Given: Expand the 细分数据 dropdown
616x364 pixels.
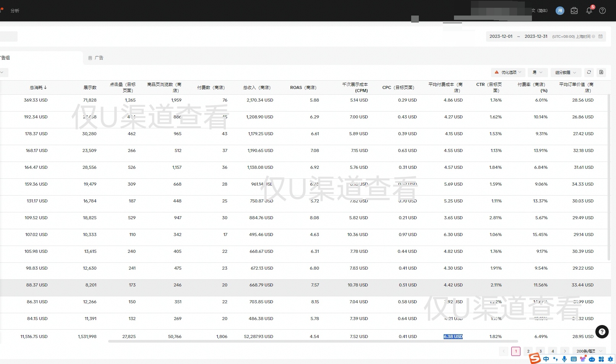Looking at the screenshot, I should (x=566, y=72).
